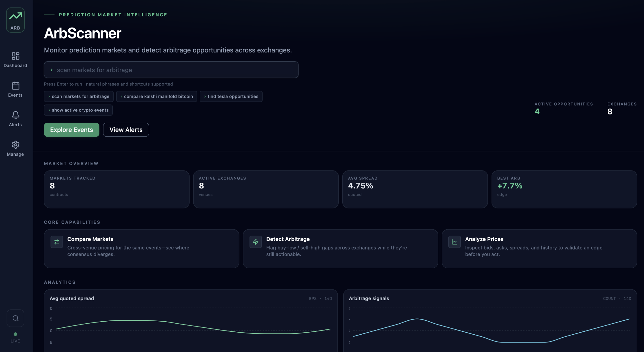Select the 'scan markets for arbitrage' suggestion chip

coord(79,96)
